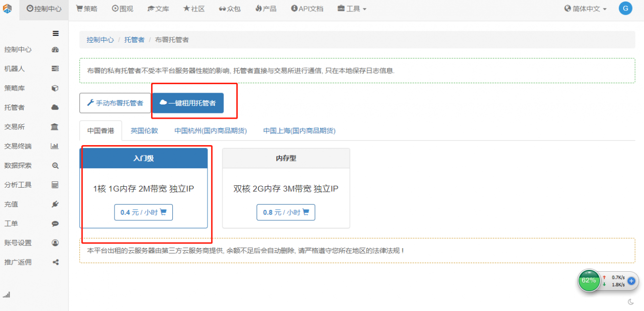Click the cloud icon beside 托管者
Viewport: 644px width, 311px height.
point(55,107)
